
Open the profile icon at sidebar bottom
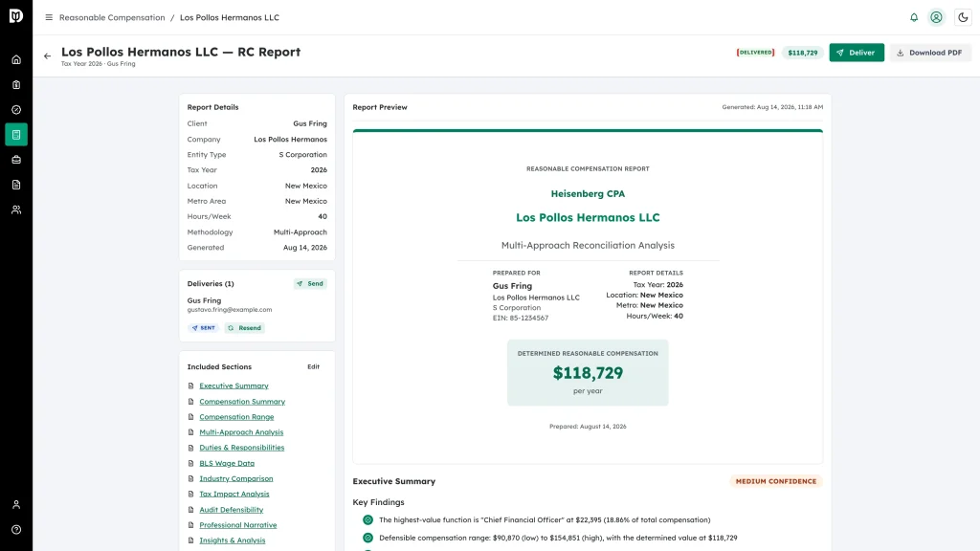pos(16,505)
